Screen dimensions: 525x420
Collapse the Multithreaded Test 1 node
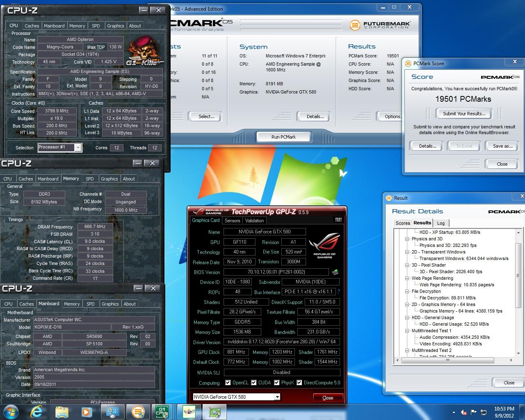[x=407, y=331]
